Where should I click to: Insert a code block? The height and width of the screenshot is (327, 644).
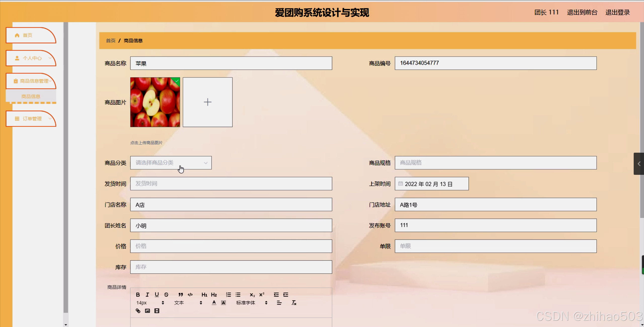click(190, 295)
